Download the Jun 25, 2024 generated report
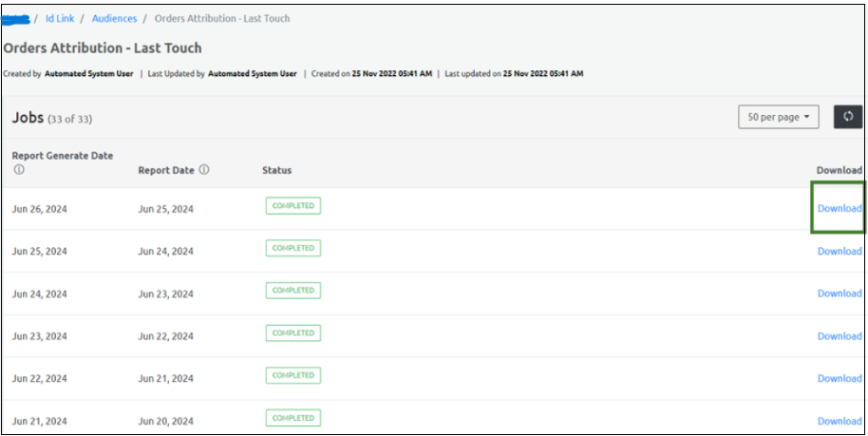Screen dimensions: 868x436 pos(840,252)
